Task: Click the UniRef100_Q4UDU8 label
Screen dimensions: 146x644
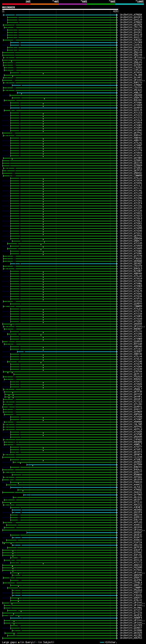Action: coord(131,324)
